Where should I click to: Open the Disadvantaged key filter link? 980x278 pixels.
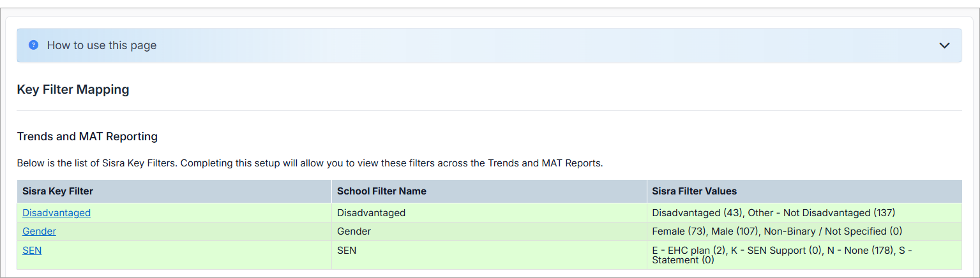(56, 213)
